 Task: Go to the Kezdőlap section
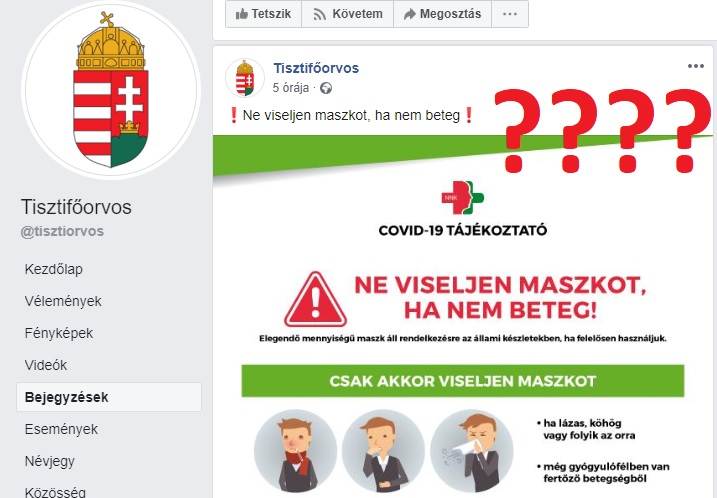click(54, 269)
